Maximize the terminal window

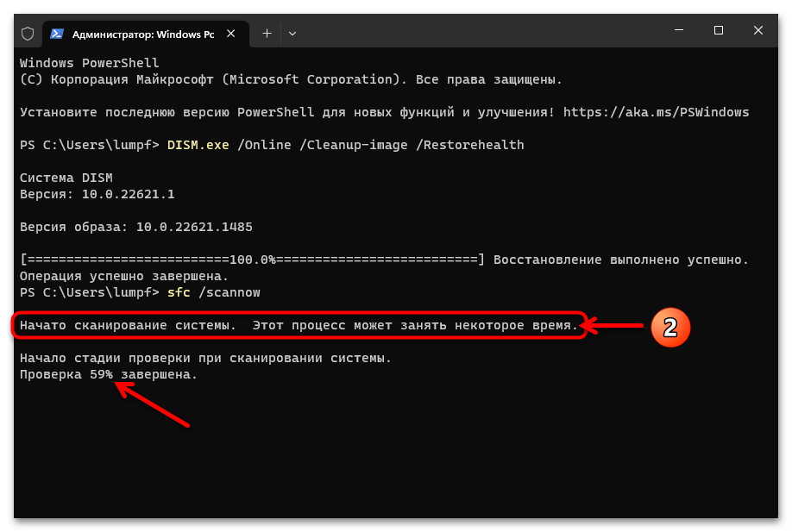pos(719,30)
